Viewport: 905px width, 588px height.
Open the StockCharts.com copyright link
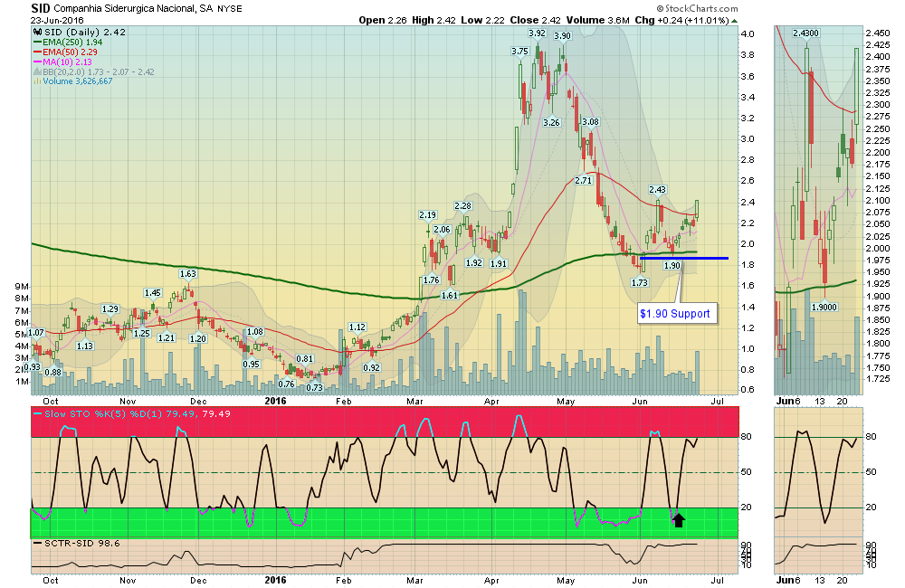click(x=697, y=8)
